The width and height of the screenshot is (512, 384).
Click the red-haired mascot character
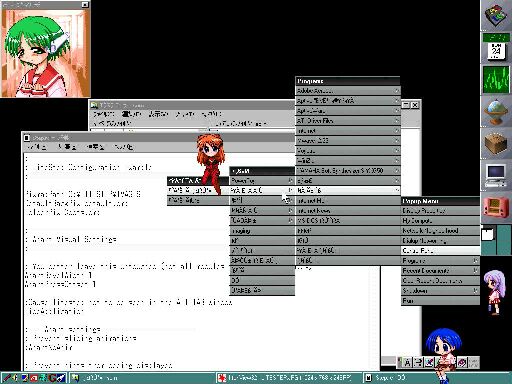click(x=210, y=163)
